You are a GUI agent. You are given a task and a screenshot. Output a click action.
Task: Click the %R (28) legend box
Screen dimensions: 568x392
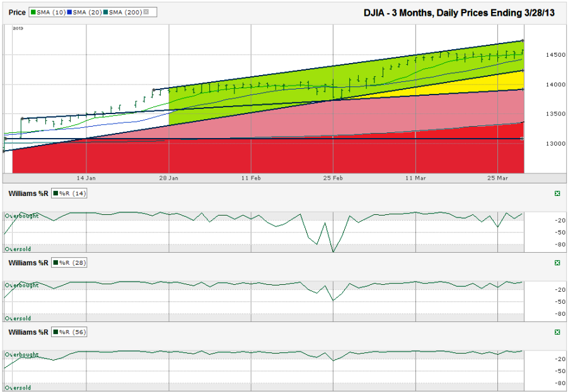click(x=69, y=263)
